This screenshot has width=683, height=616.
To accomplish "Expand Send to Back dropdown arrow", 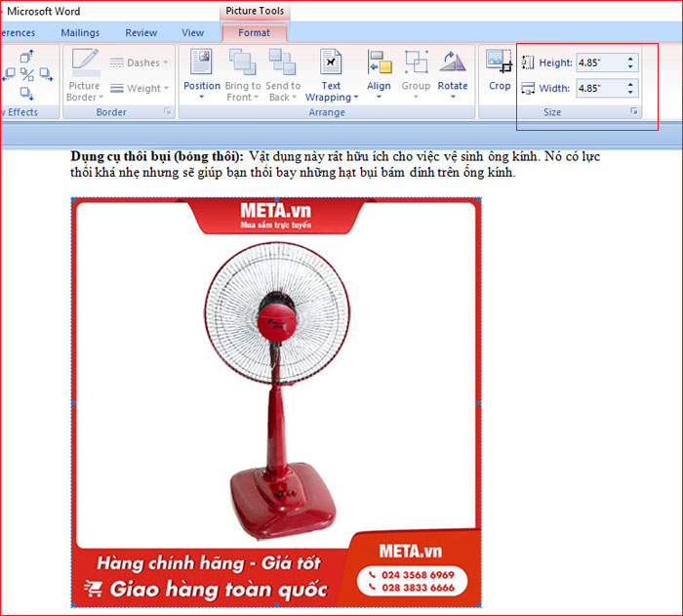I will pos(295,98).
